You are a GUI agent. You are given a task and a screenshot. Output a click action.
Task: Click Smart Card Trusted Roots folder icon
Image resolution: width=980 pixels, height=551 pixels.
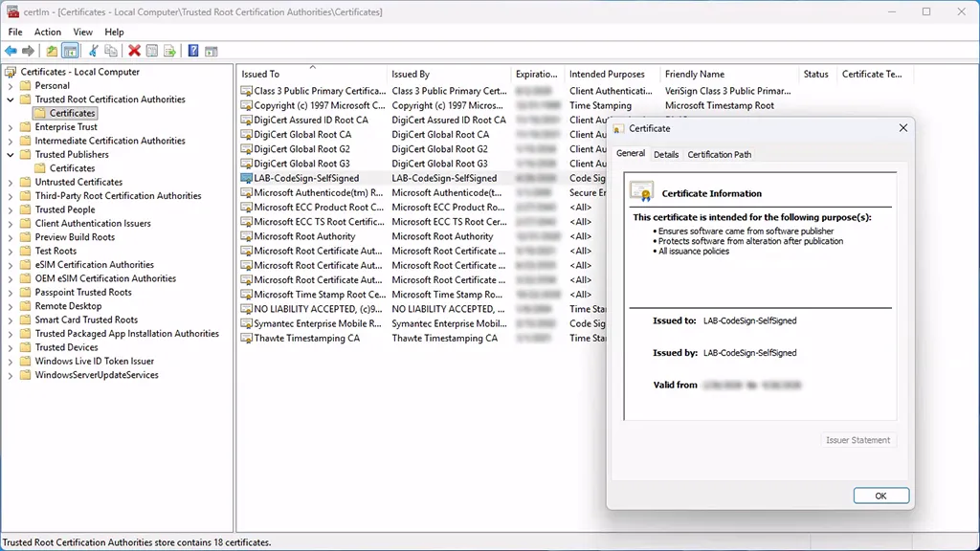point(26,320)
